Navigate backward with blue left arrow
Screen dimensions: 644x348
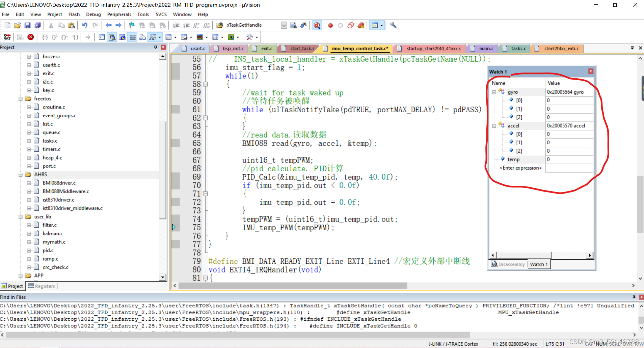[x=108, y=25]
